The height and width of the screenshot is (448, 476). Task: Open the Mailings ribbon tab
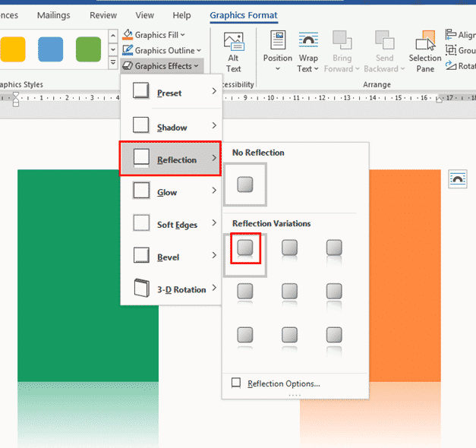pos(53,15)
